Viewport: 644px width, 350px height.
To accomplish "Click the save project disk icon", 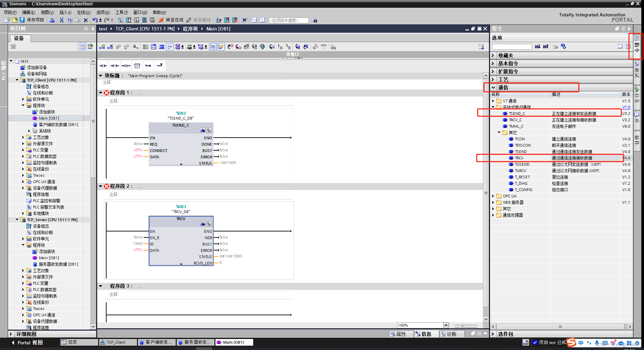I will point(22,20).
